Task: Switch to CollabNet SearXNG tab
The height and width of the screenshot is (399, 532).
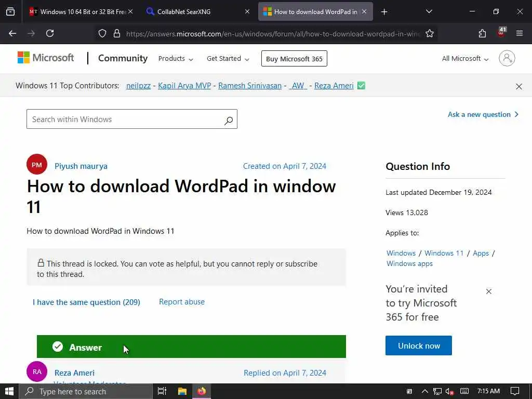Action: point(198,11)
